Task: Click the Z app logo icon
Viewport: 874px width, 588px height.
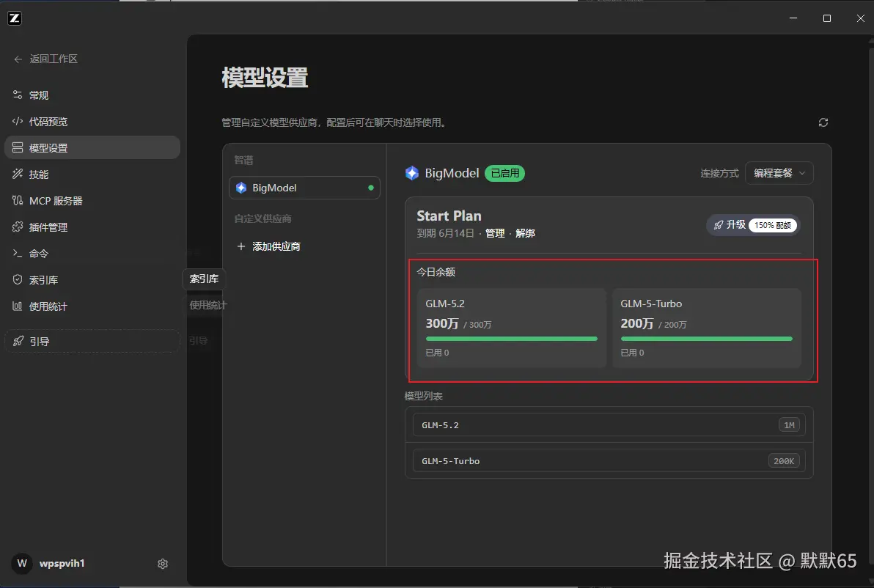Action: [x=15, y=18]
